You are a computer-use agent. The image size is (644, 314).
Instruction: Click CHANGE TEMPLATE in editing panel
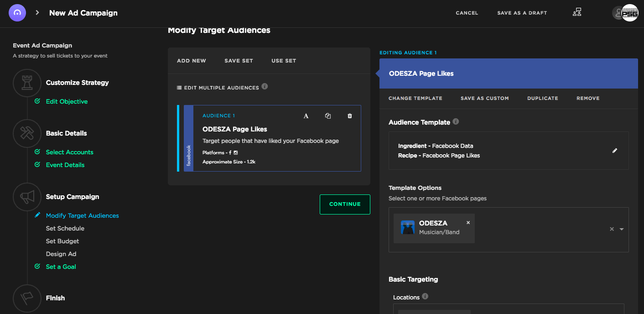(x=415, y=98)
